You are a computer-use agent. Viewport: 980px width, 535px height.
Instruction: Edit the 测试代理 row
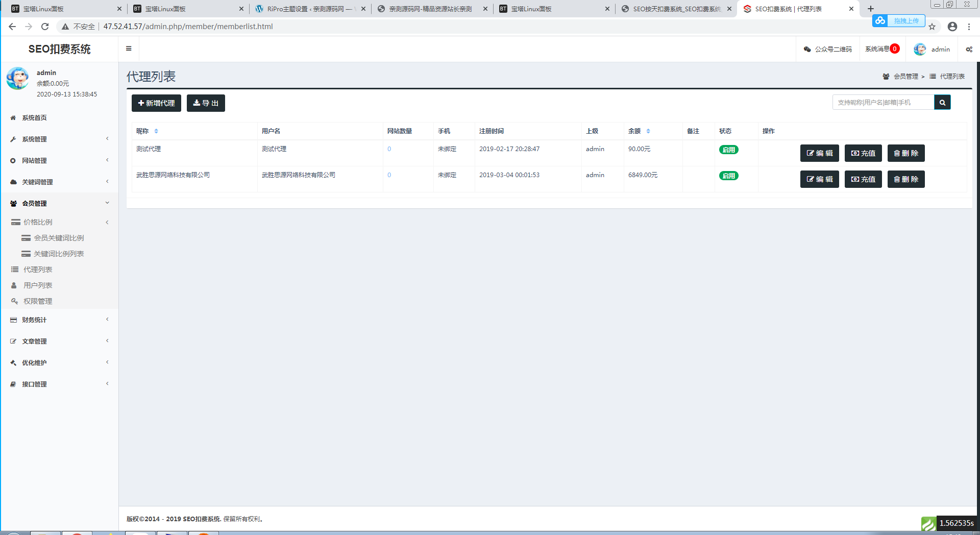point(819,153)
